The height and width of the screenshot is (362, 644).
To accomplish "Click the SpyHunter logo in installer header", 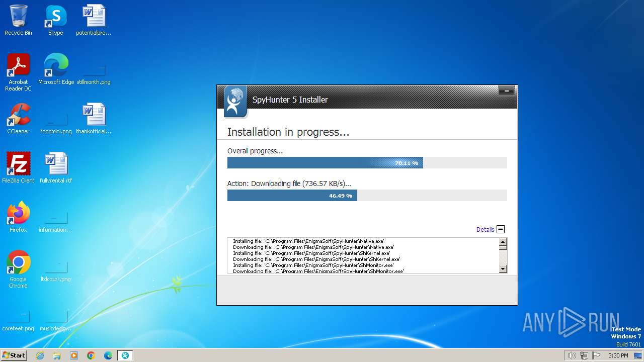I will [235, 102].
